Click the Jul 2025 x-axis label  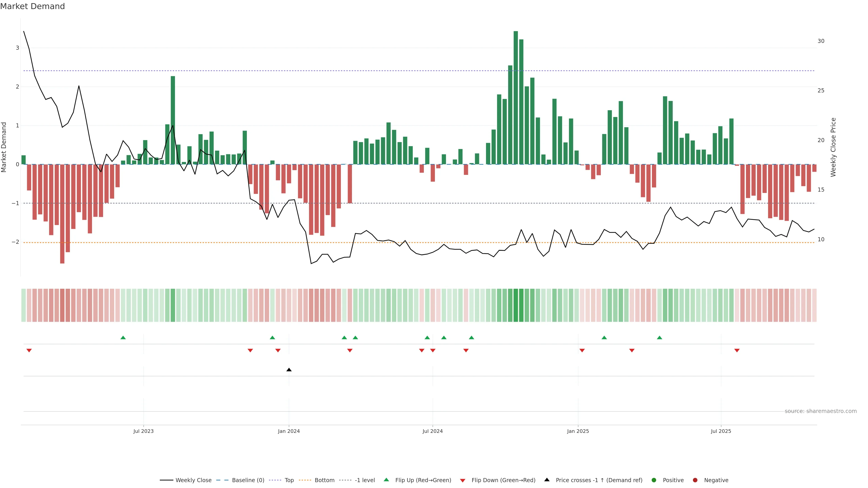point(721,431)
